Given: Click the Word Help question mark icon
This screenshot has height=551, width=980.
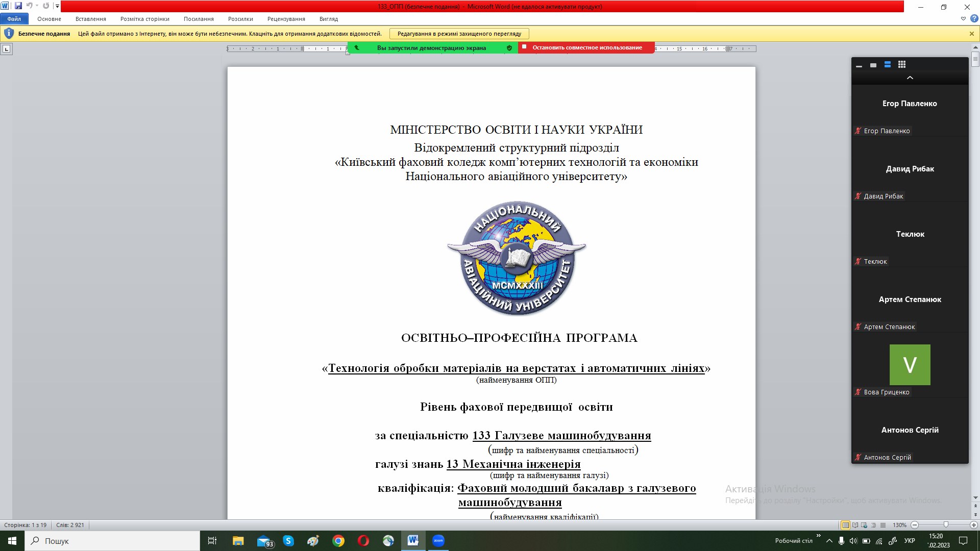Looking at the screenshot, I should (974, 18).
